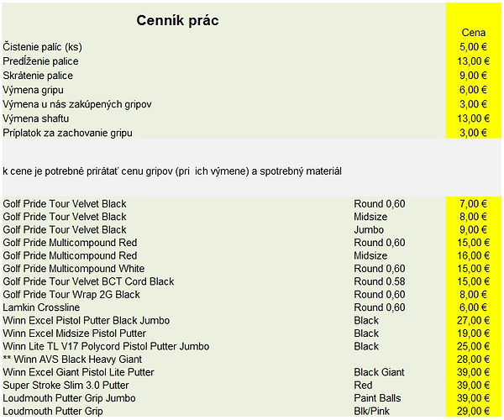Image resolution: width=504 pixels, height=420 pixels.
Task: Select the Výmena gripu price cell
Action: [x=474, y=90]
